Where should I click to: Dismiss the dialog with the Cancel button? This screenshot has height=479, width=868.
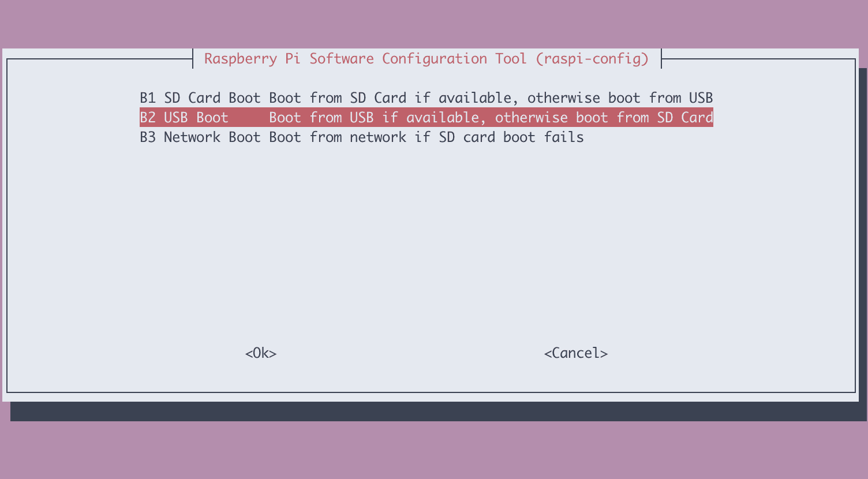pyautogui.click(x=576, y=353)
